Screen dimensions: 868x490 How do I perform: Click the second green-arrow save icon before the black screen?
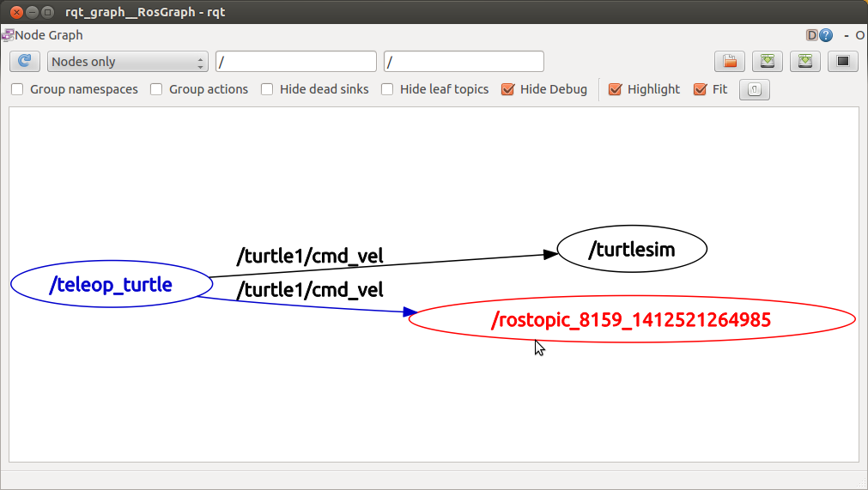[x=804, y=61]
